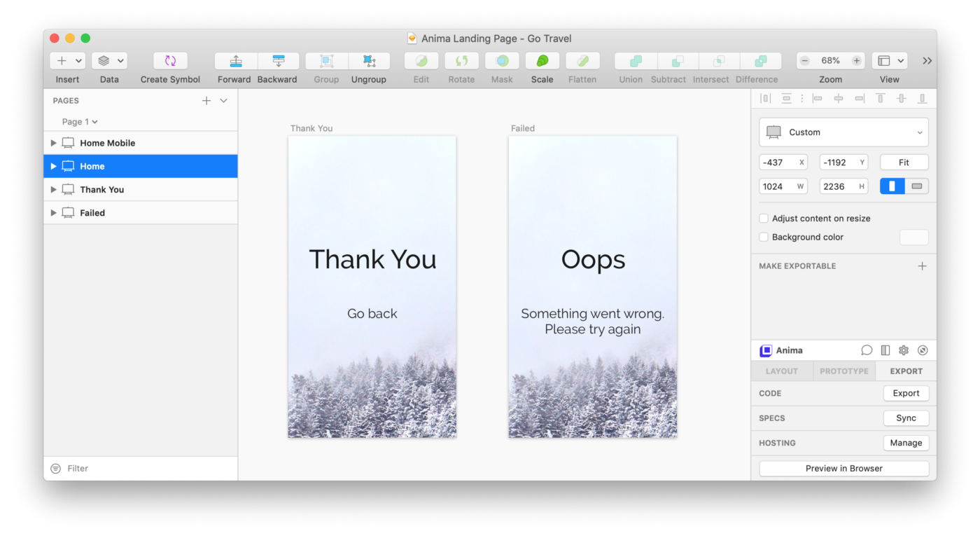This screenshot has width=980, height=538.
Task: Click the background color swatch
Action: click(x=913, y=237)
